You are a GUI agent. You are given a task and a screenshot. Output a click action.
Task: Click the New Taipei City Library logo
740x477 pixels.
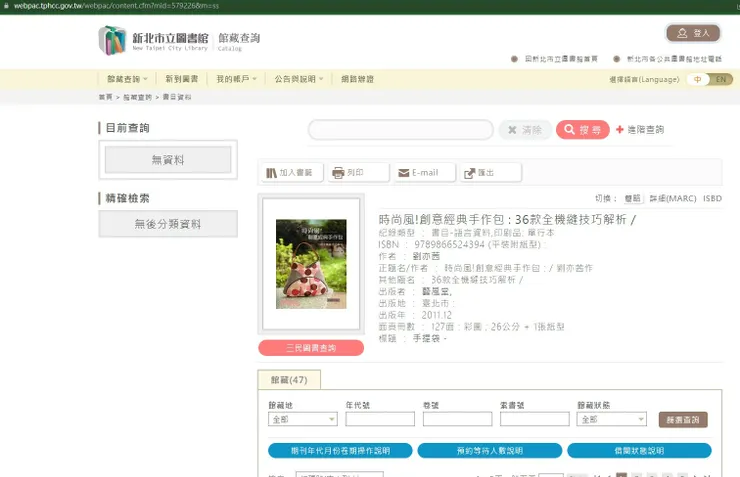pyautogui.click(x=153, y=41)
